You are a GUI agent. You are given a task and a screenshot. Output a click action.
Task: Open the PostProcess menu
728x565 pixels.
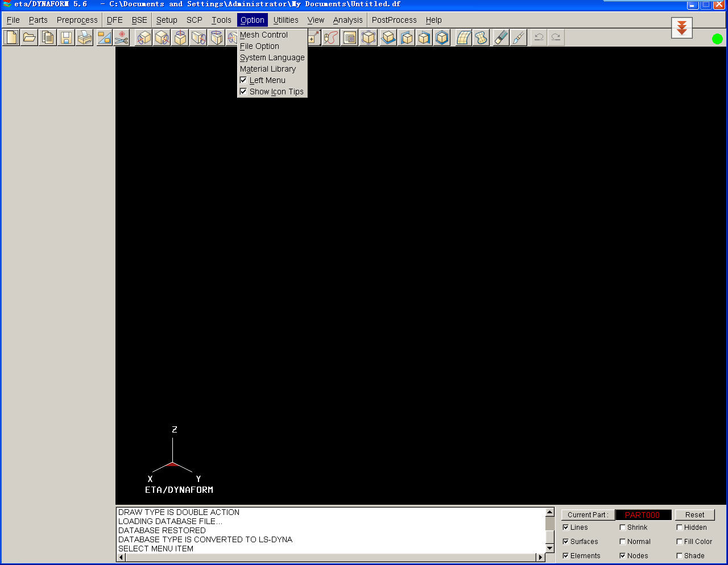click(x=394, y=20)
